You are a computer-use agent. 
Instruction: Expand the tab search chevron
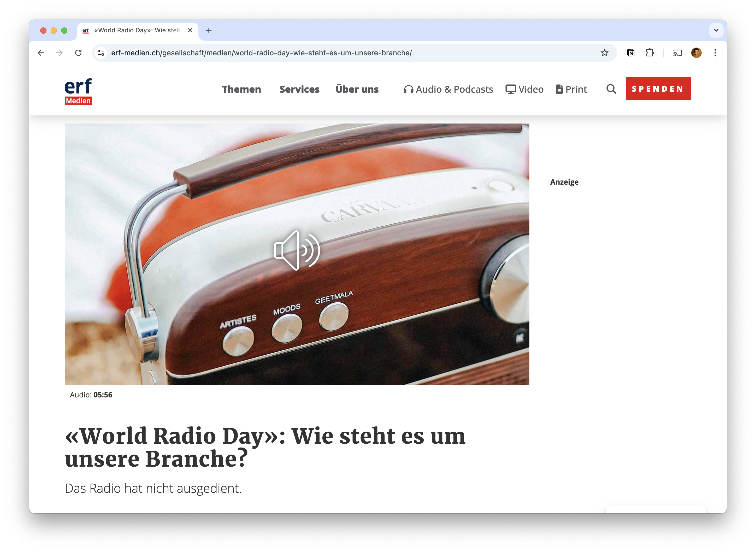click(x=716, y=30)
